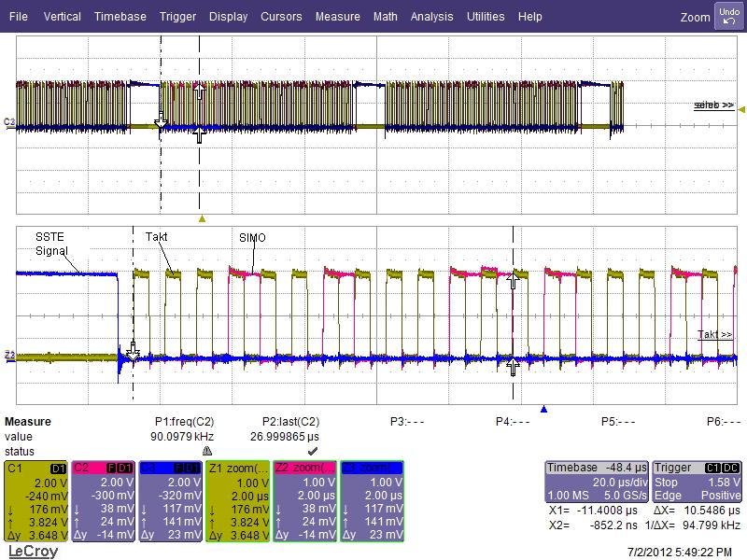Open the C3 channel descriptor box

(x=171, y=501)
